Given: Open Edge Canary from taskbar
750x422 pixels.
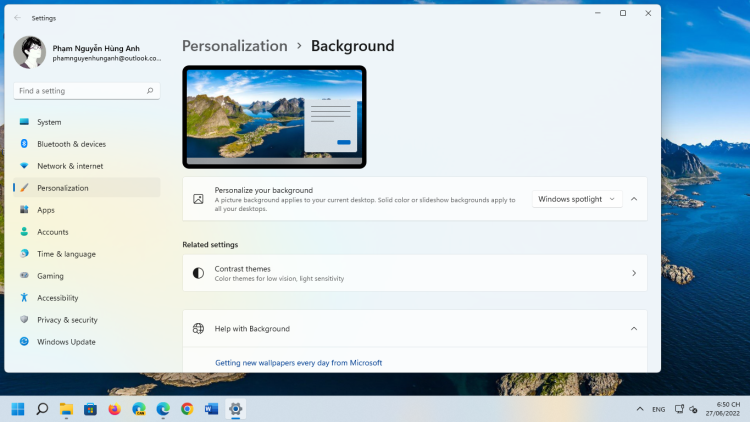Looking at the screenshot, I should [x=139, y=409].
